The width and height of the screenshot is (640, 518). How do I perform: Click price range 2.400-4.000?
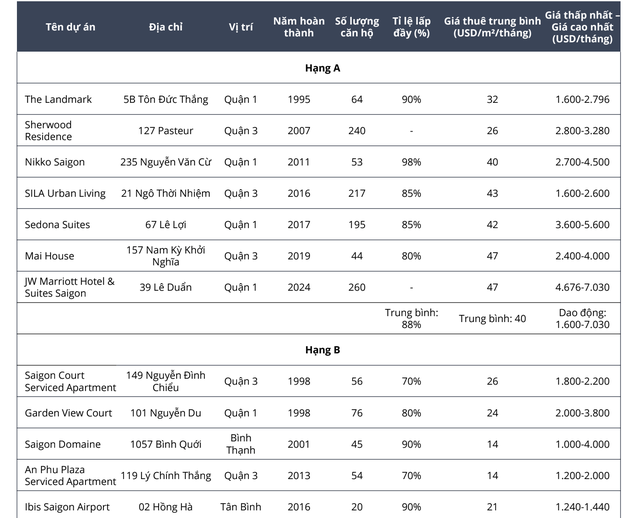pyautogui.click(x=582, y=256)
